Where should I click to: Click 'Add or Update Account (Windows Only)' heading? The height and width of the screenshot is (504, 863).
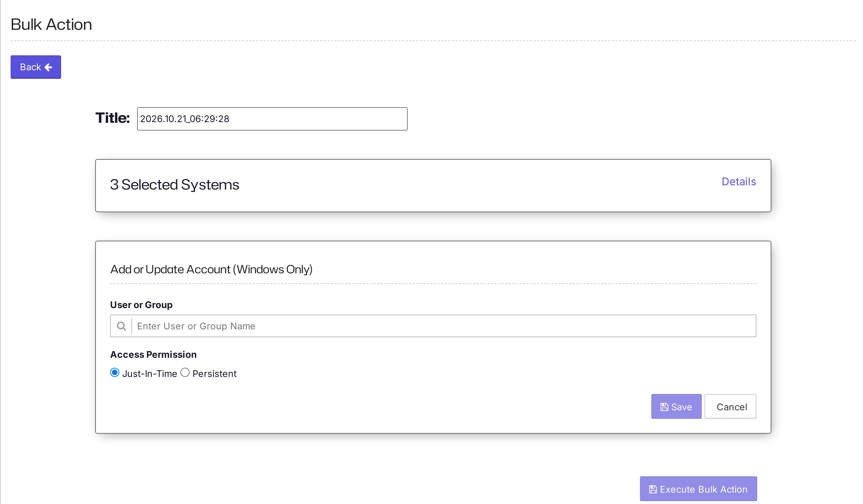click(x=211, y=269)
